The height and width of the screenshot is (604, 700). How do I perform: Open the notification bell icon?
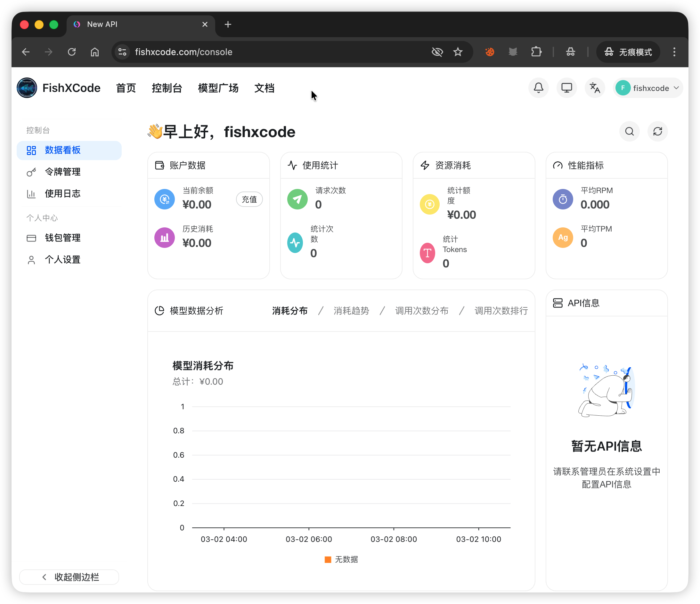coord(539,88)
